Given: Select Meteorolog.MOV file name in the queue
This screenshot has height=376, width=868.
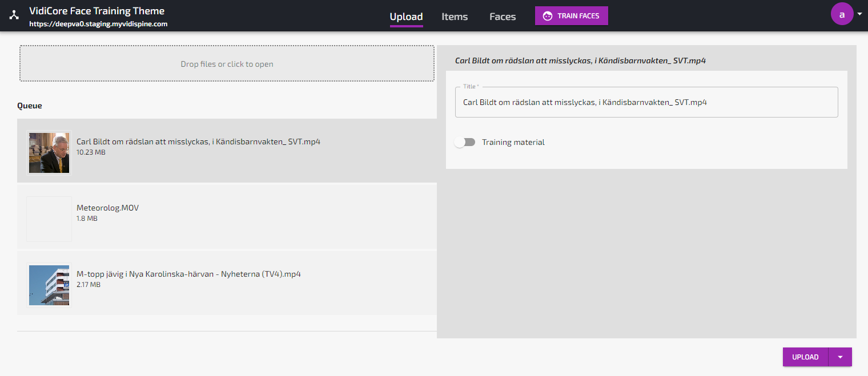Looking at the screenshot, I should pyautogui.click(x=107, y=208).
